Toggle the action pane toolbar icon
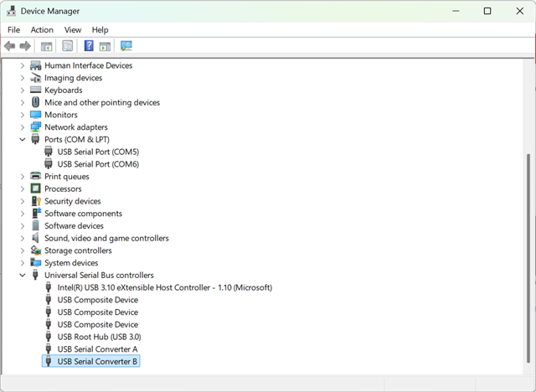536x392 pixels. pyautogui.click(x=105, y=46)
